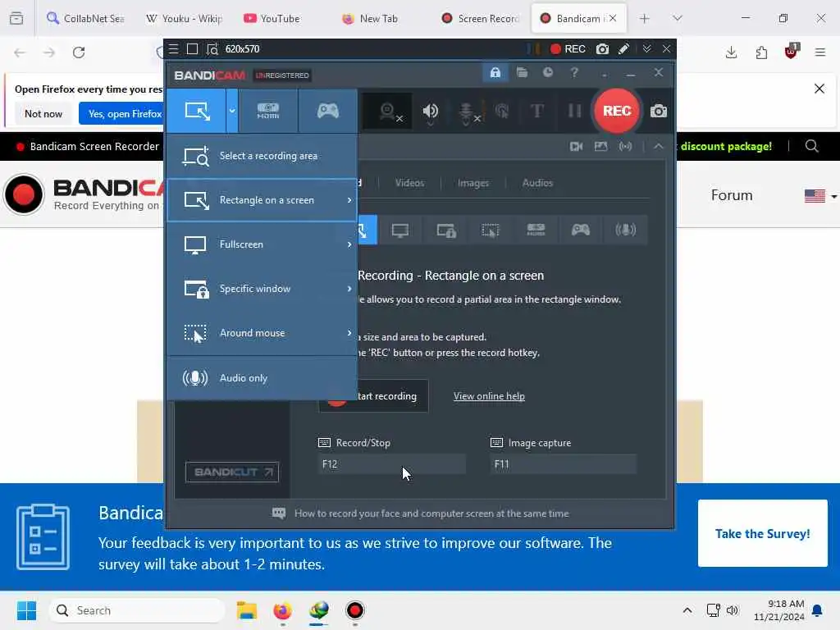Image resolution: width=840 pixels, height=630 pixels.
Task: Open the Audios tab
Action: pyautogui.click(x=537, y=183)
